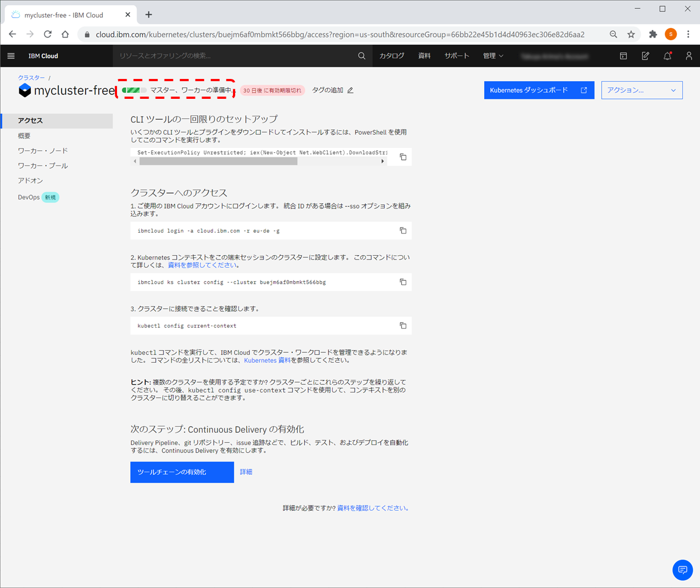Open the カタログ menu item
This screenshot has height=588, width=700.
pos(392,56)
